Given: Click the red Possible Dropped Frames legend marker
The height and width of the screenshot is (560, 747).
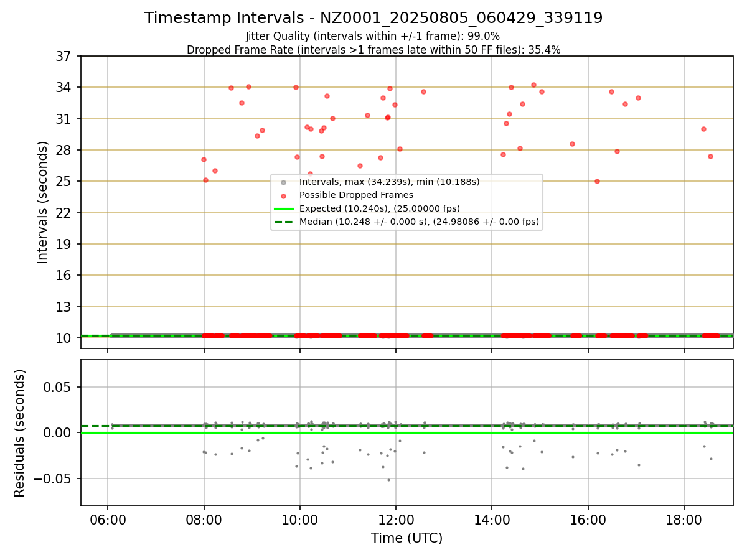Looking at the screenshot, I should [x=283, y=195].
